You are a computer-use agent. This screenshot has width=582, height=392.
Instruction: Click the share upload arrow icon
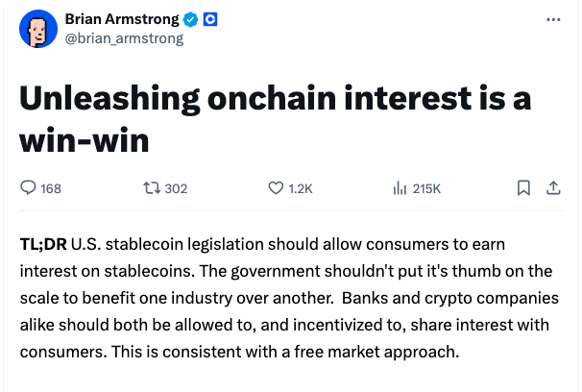tap(552, 188)
